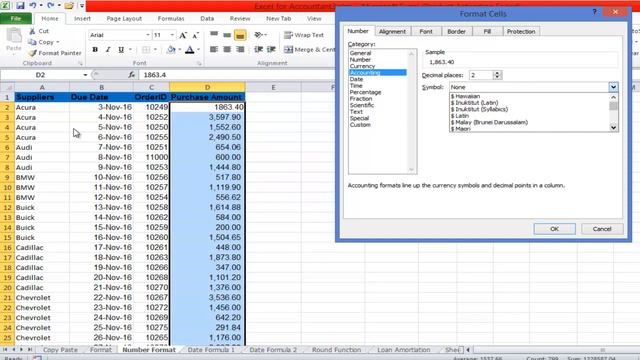Open the Alignment tab in Format Cells
This screenshot has width=640, height=360.
point(392,31)
